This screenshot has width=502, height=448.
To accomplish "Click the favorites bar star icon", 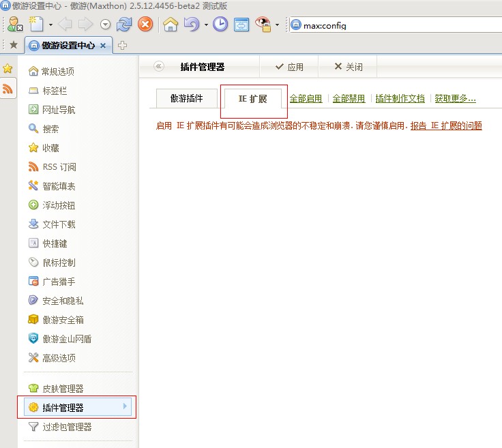I will click(14, 45).
